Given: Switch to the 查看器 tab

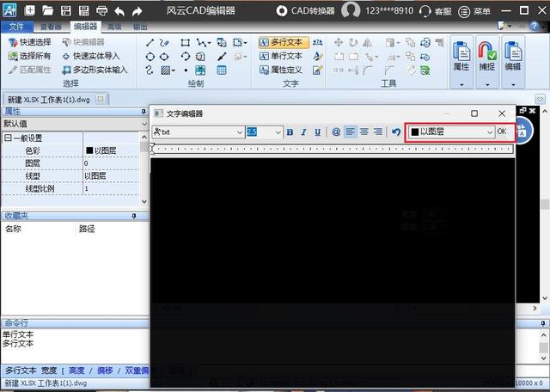Looking at the screenshot, I should (x=52, y=27).
